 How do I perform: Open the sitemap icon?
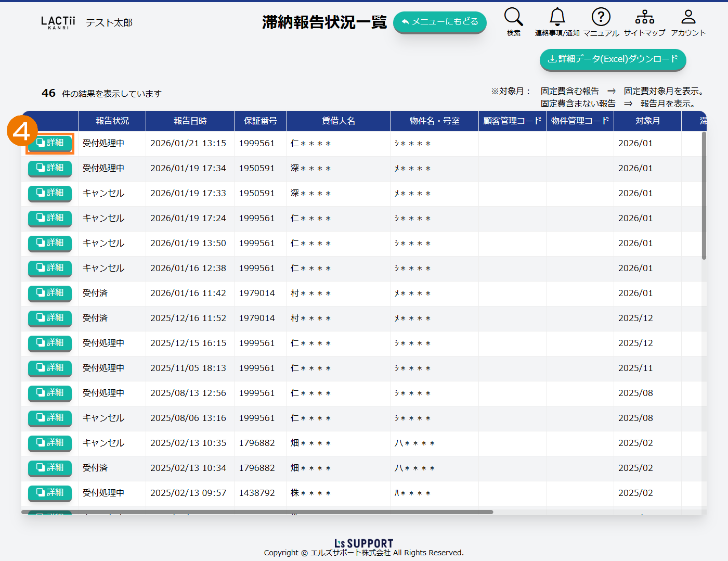coord(644,17)
